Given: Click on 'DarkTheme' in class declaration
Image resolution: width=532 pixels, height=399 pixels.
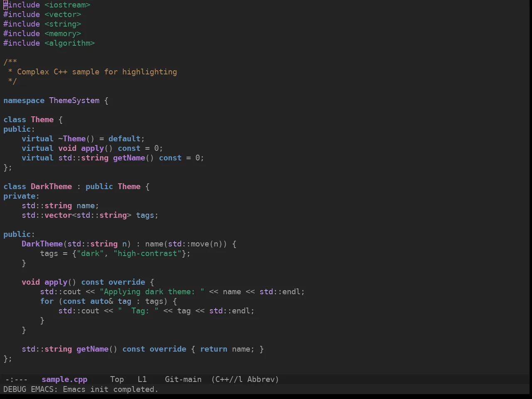Looking at the screenshot, I should click(51, 187).
